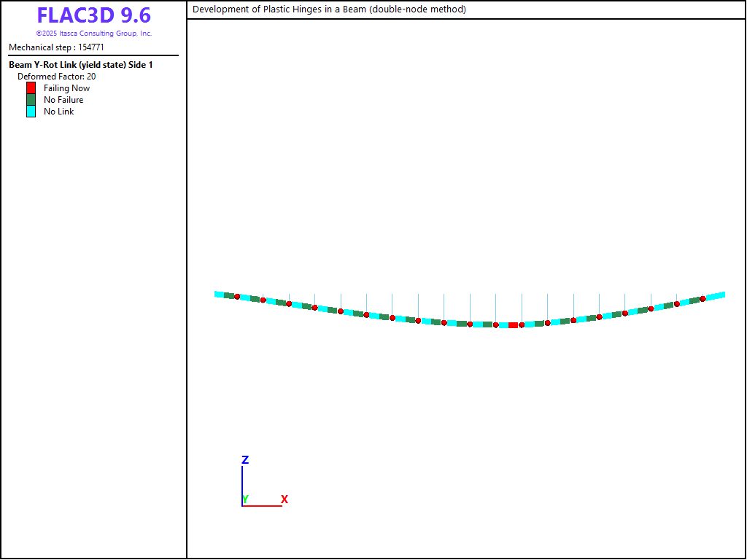Screen dimensions: 747x560
Task: Click the red Failing Now legend swatch
Action: point(31,88)
